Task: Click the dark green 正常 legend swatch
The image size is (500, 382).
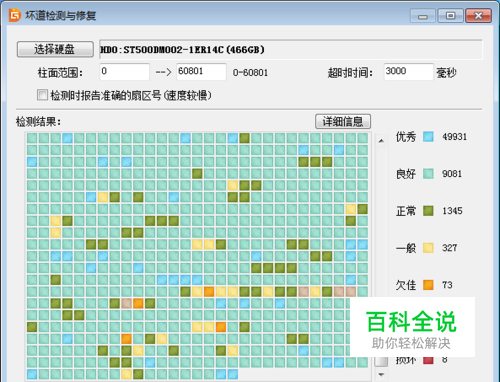Action: [x=428, y=211]
